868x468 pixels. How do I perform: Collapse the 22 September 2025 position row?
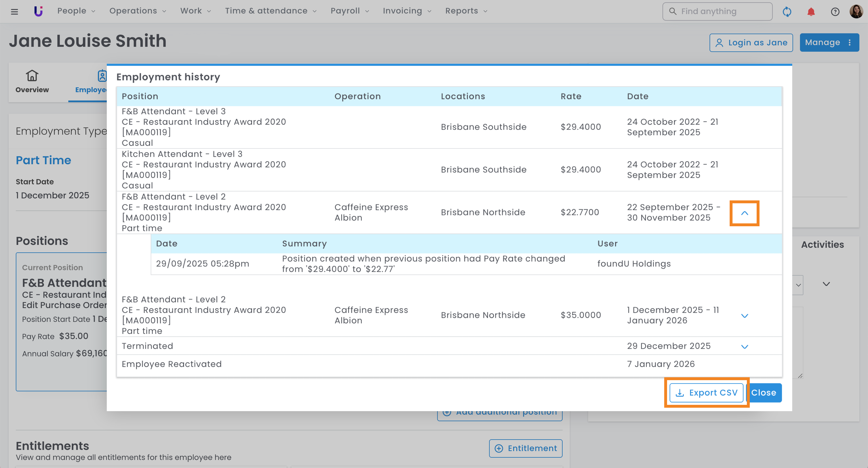click(744, 213)
